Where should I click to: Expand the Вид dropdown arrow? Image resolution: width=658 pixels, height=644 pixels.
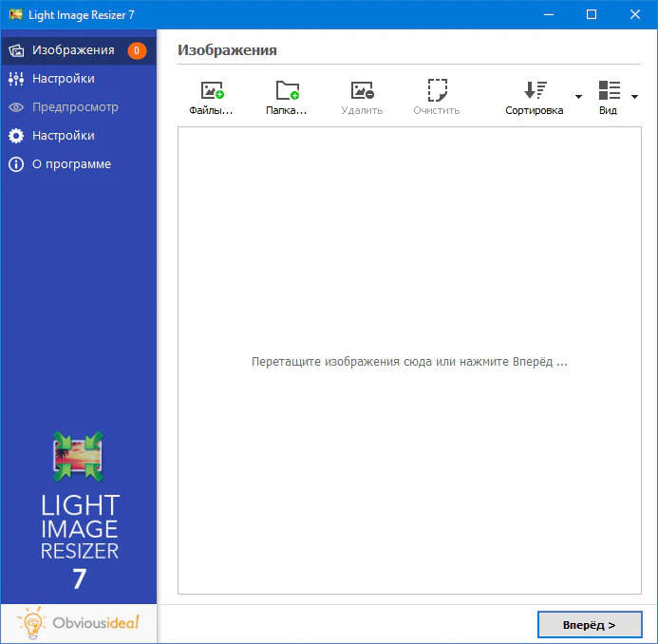[634, 97]
